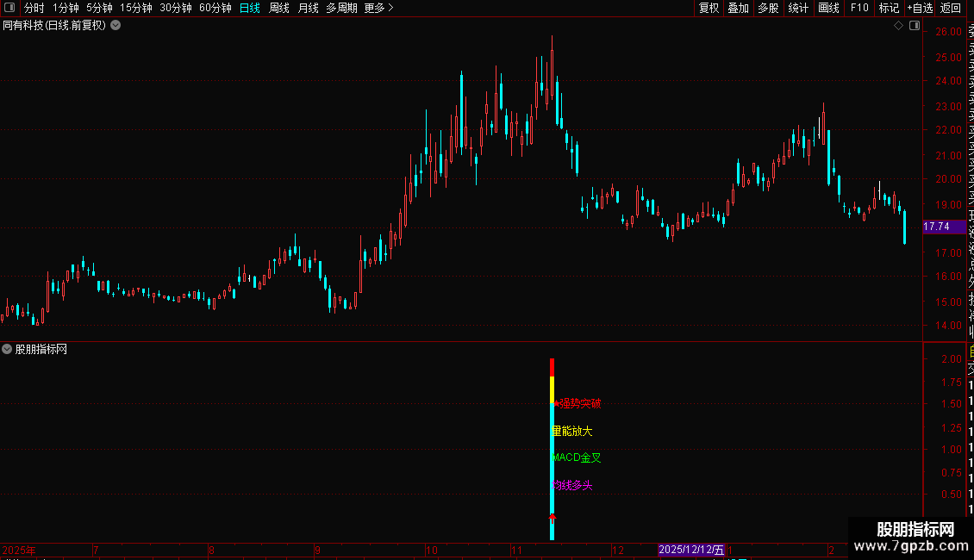Open the 多股 multi-stock view
Viewport: 974px width, 560px height.
[x=768, y=8]
